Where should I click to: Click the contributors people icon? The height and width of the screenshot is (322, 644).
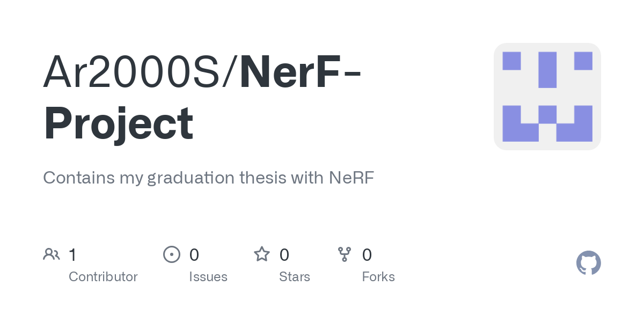point(52,254)
